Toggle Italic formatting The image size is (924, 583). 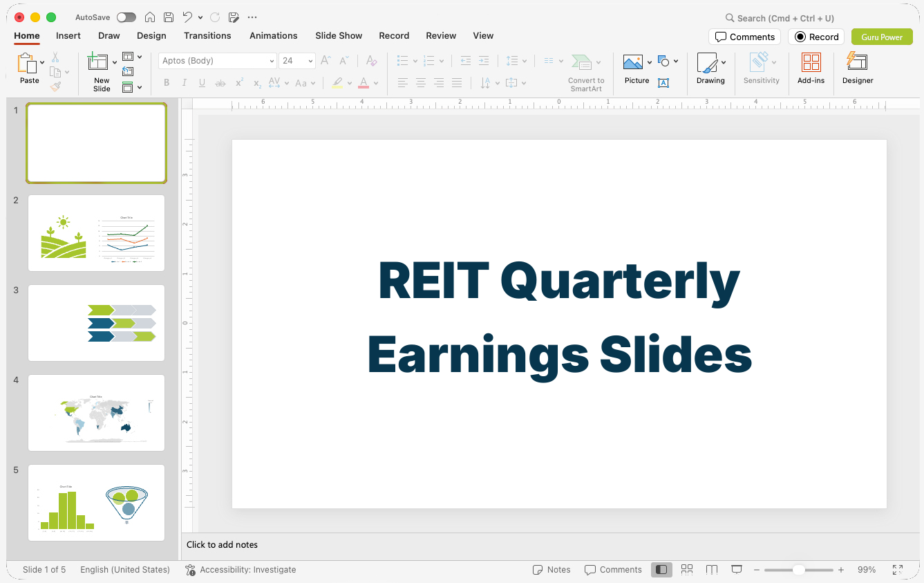coord(185,83)
